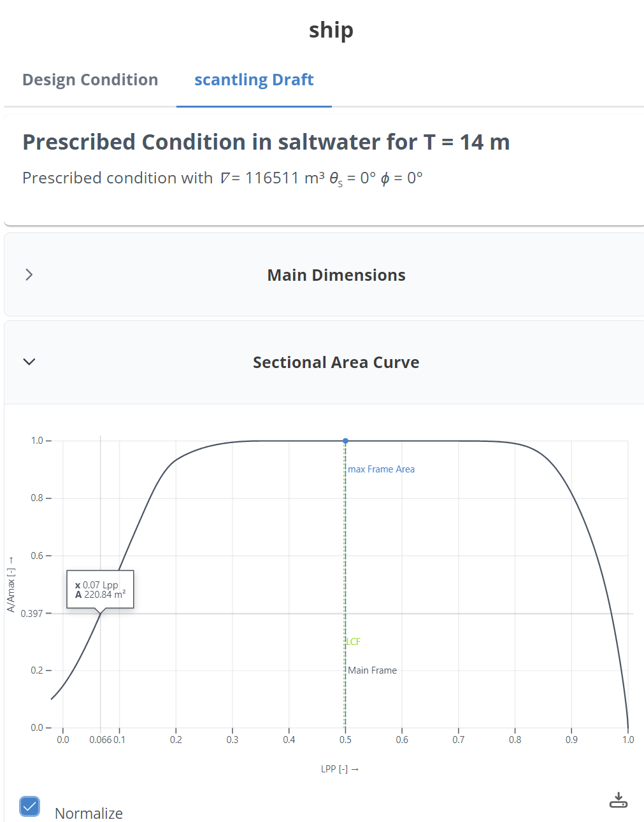Viewport: 644px width, 822px height.
Task: Select the max Frame Area text label
Action: pos(381,469)
